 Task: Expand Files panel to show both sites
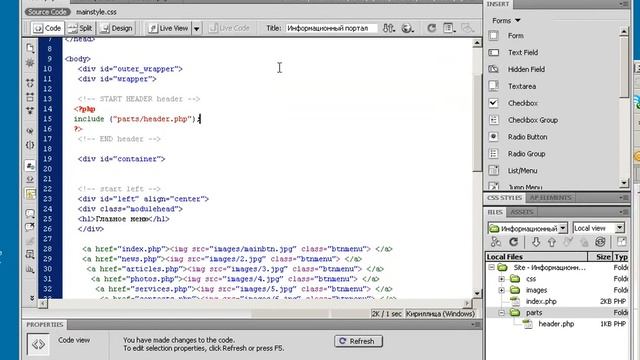coord(621,242)
